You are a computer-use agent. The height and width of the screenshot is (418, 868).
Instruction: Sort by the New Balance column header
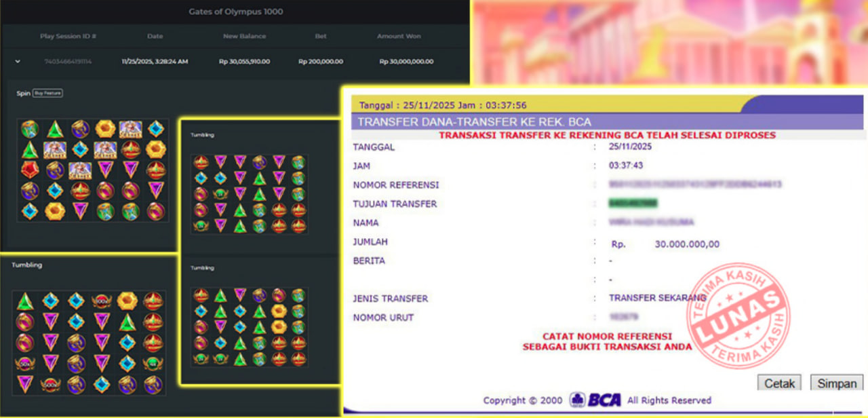coord(244,36)
